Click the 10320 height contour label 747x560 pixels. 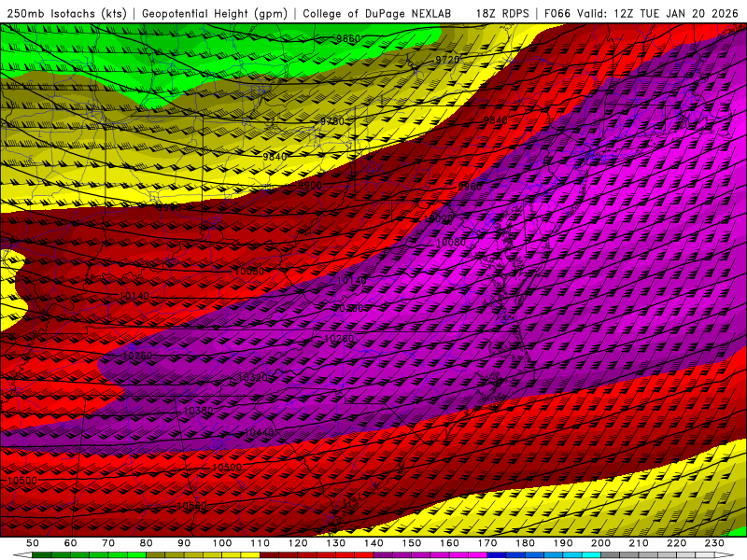(253, 378)
